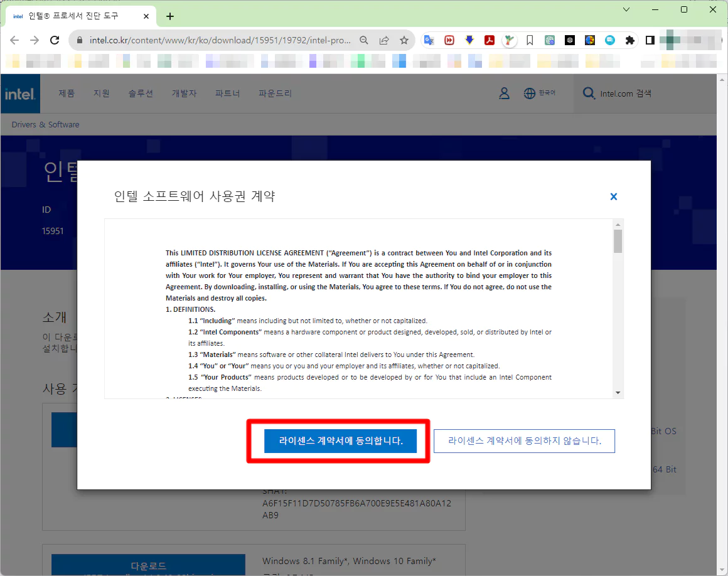This screenshot has height=576, width=728.
Task: Click the page scrollbar up arrow
Action: point(722,80)
